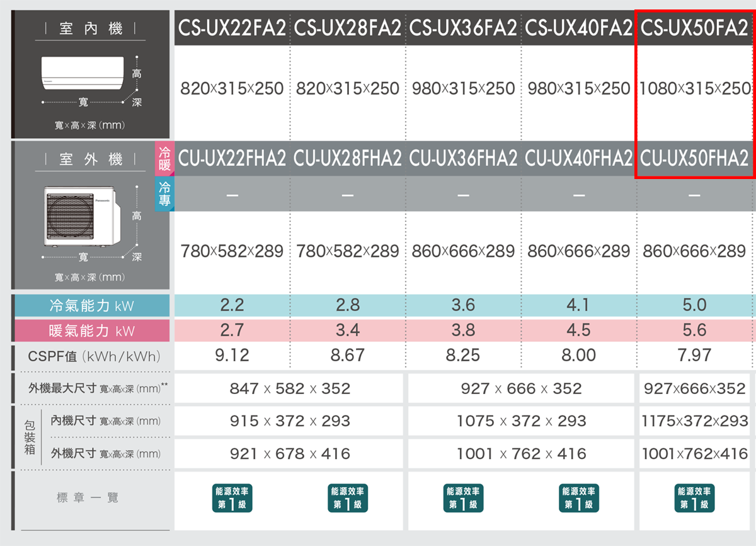Click the CS-UX22FA2 model header
Viewport: 756px width, 546px height.
[x=232, y=28]
